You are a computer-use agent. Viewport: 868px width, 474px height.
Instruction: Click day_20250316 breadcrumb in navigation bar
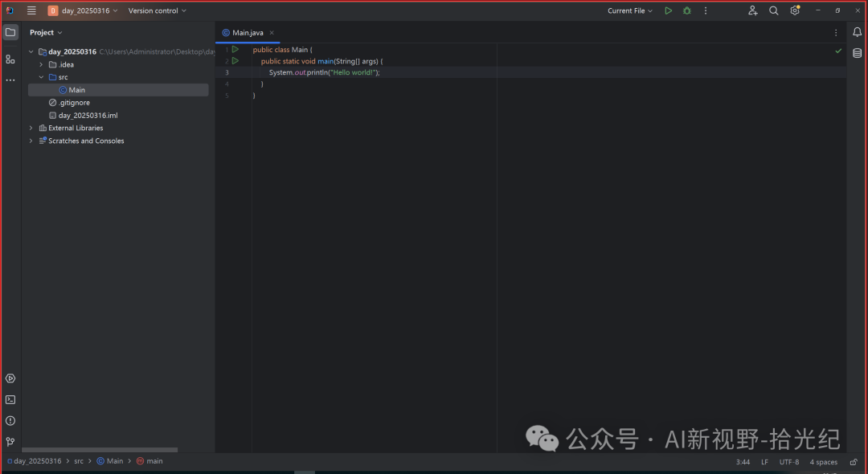click(35, 461)
